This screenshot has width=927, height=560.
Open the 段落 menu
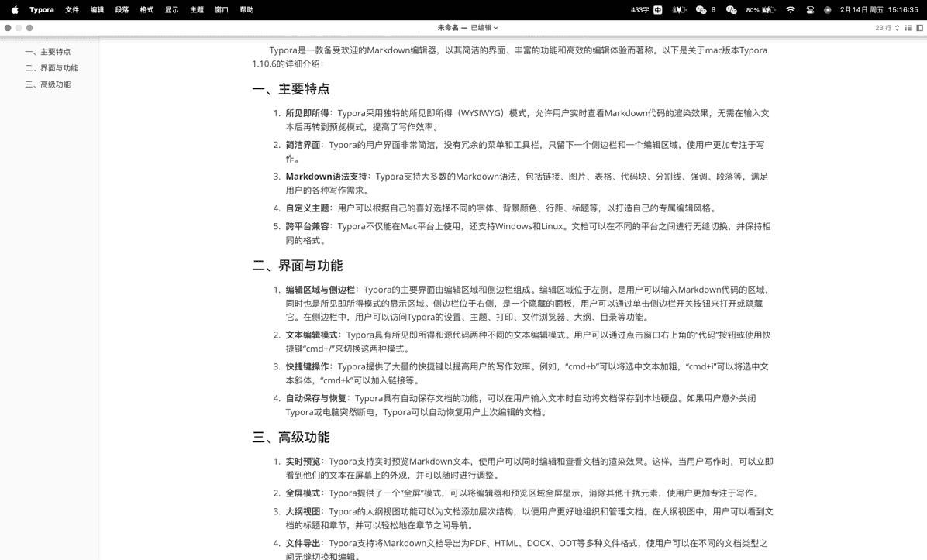click(122, 10)
